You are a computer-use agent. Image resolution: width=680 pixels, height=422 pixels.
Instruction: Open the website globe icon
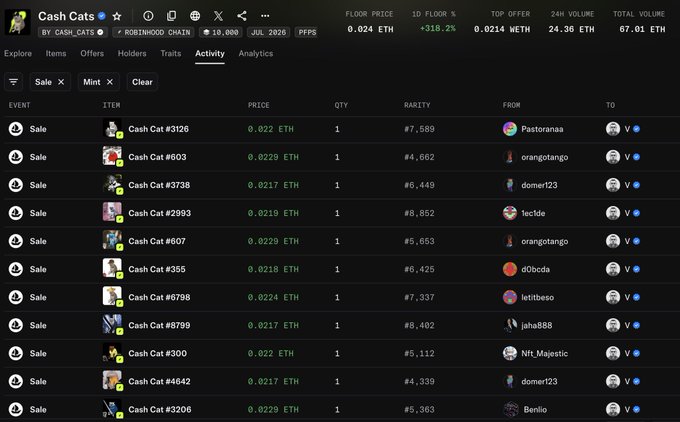pos(195,16)
